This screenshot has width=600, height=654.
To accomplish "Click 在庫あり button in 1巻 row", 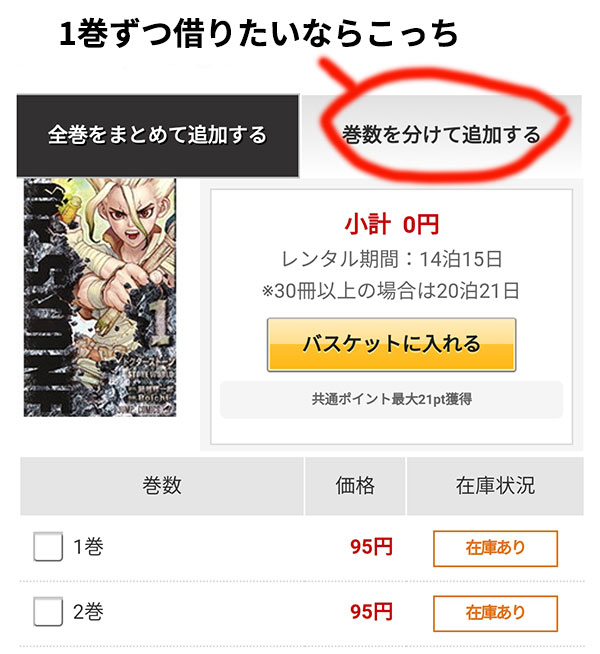I will pyautogui.click(x=495, y=548).
